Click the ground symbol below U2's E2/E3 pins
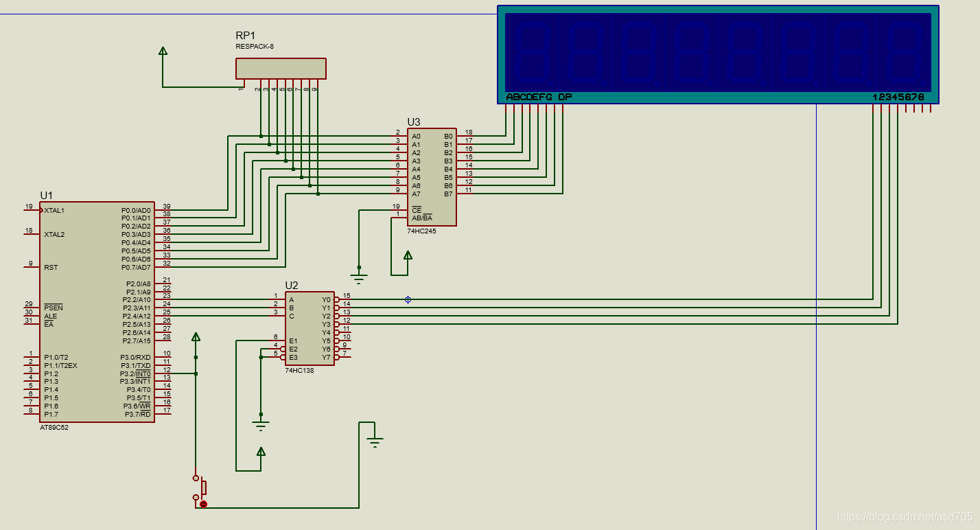 [x=261, y=425]
